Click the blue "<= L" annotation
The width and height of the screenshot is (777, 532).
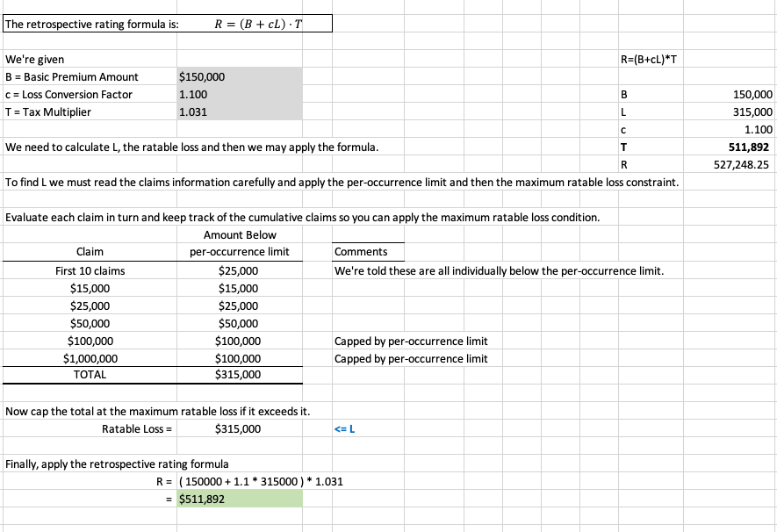click(345, 428)
